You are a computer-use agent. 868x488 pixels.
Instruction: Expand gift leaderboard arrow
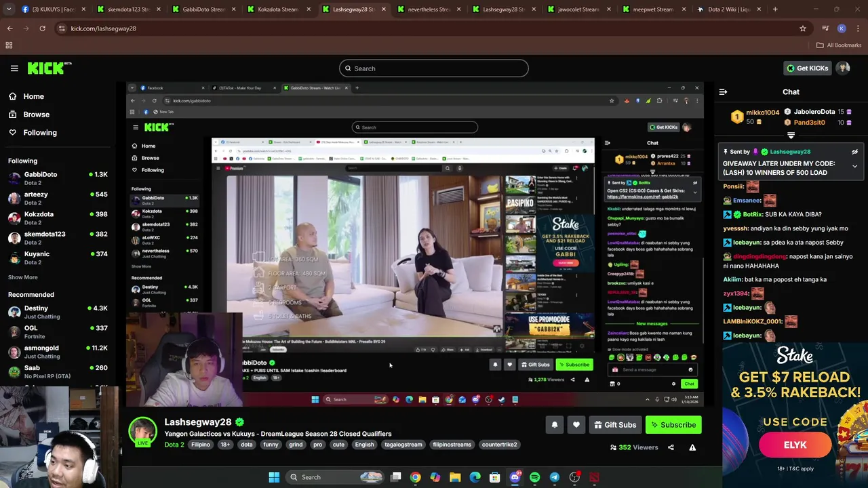(x=791, y=136)
